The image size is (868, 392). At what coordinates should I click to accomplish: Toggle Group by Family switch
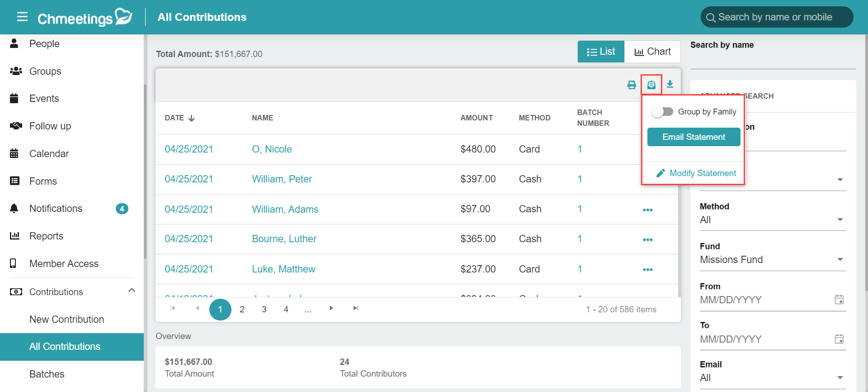click(662, 111)
